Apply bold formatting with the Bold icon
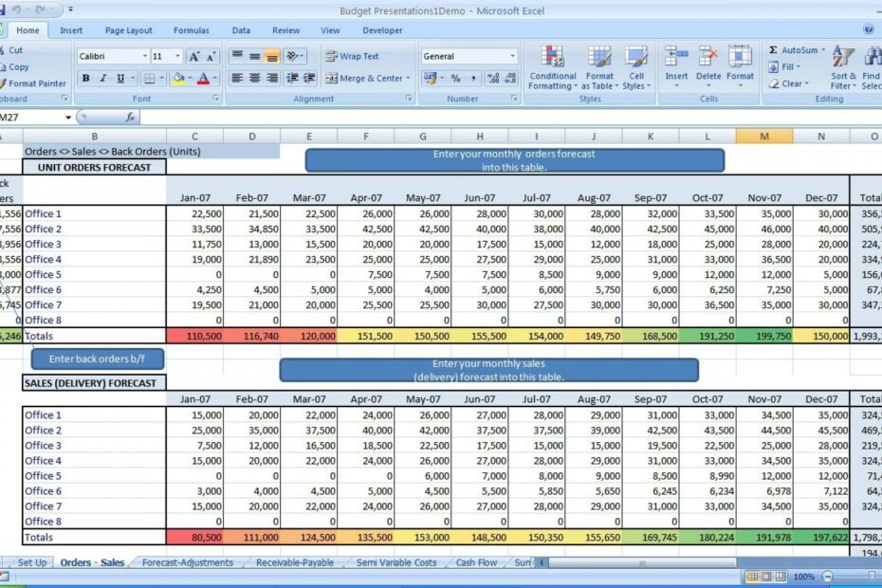Image resolution: width=882 pixels, height=588 pixels. click(87, 79)
